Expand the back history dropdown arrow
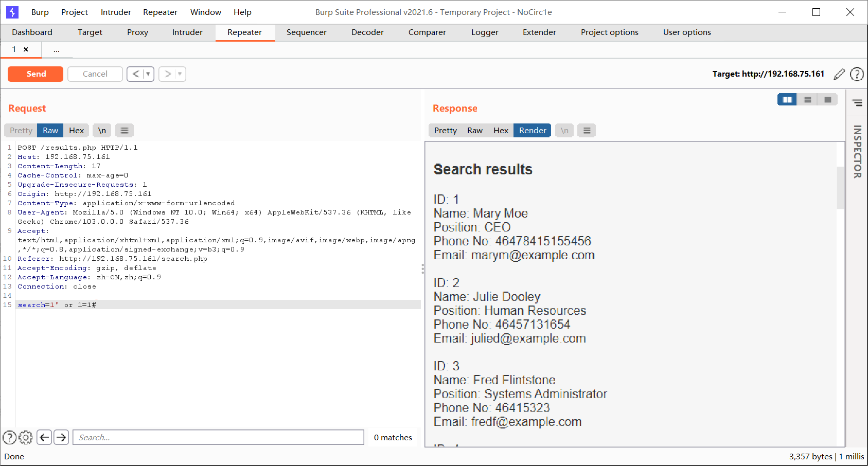The image size is (868, 466). tap(148, 74)
